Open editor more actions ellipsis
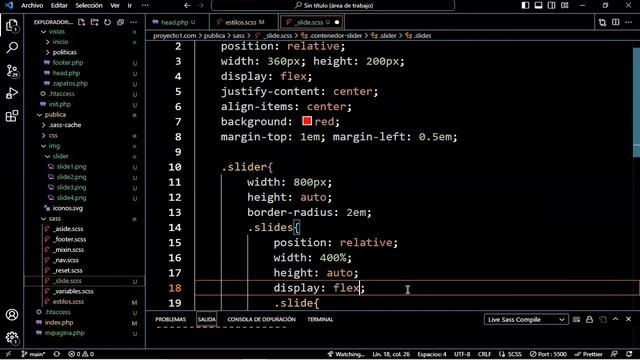640x360 pixels. pyautogui.click(x=629, y=22)
